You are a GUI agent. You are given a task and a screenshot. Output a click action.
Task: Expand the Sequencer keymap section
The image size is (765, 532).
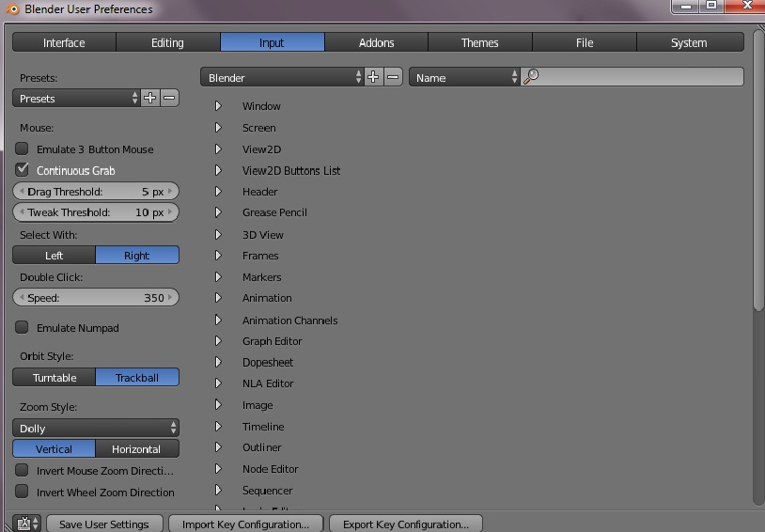218,490
